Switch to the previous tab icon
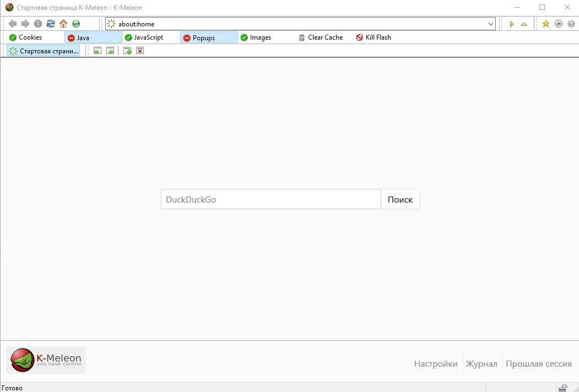The height and width of the screenshot is (392, 579). (x=98, y=51)
